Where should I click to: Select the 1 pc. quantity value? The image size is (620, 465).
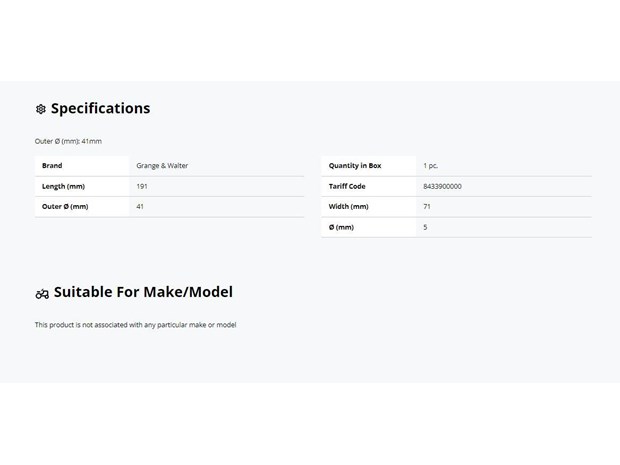tap(431, 166)
